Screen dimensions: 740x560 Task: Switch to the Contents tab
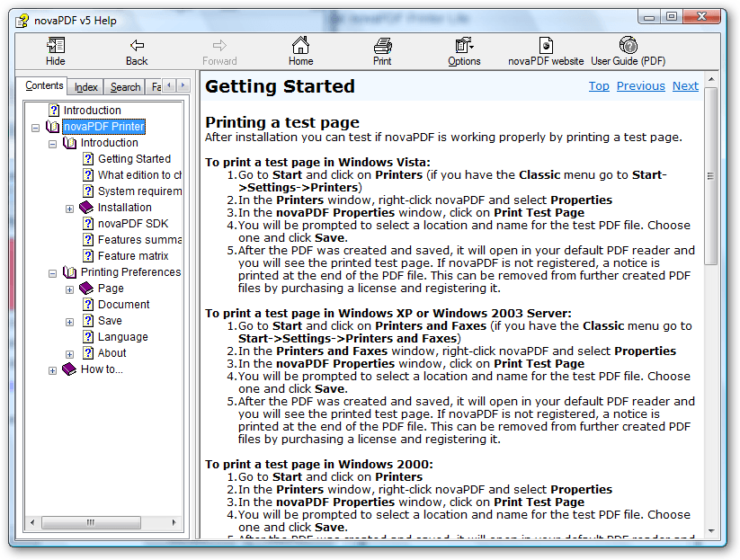click(44, 86)
